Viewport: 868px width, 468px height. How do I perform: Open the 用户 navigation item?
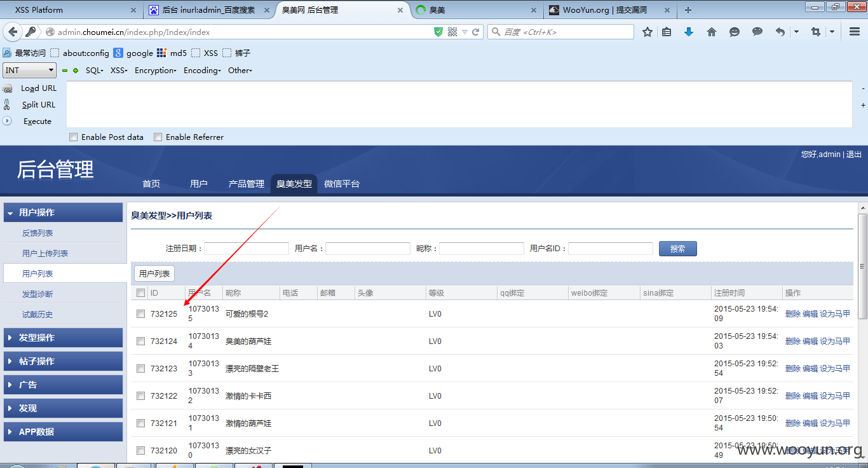pos(199,184)
